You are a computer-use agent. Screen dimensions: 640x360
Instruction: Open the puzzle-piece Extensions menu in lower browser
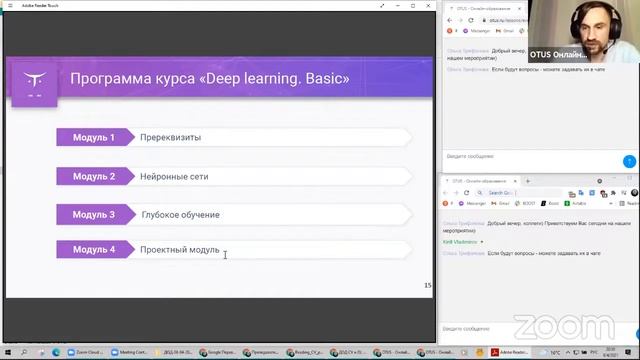coord(613,193)
